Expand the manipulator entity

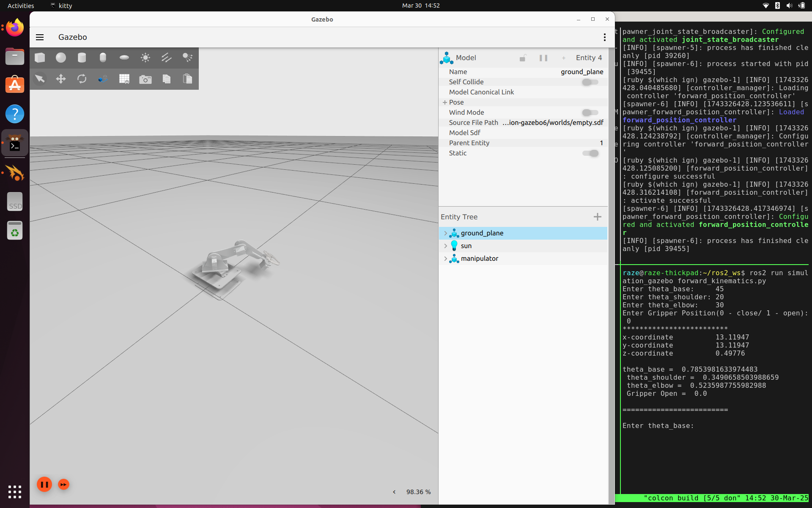[x=445, y=259]
